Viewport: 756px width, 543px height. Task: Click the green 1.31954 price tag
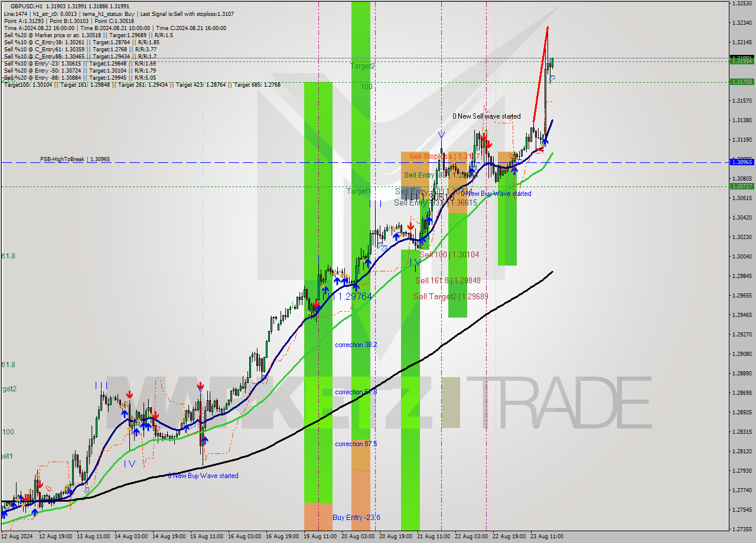pos(742,61)
